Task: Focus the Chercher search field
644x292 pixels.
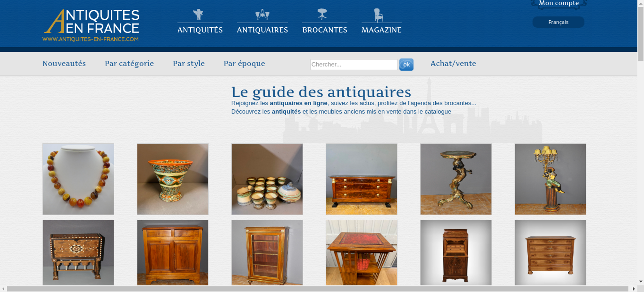Action: [354, 64]
